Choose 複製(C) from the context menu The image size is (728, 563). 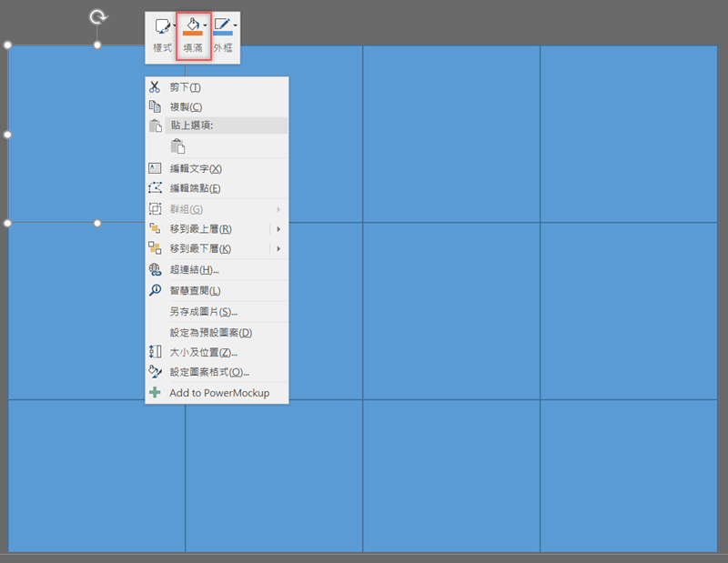click(217, 106)
